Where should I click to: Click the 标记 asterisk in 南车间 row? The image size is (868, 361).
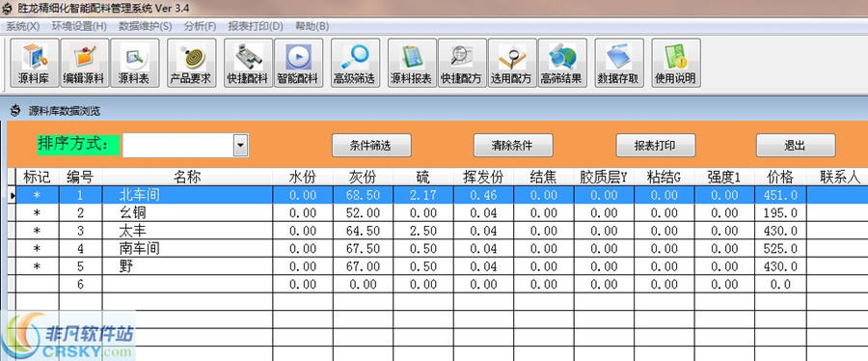(37, 249)
